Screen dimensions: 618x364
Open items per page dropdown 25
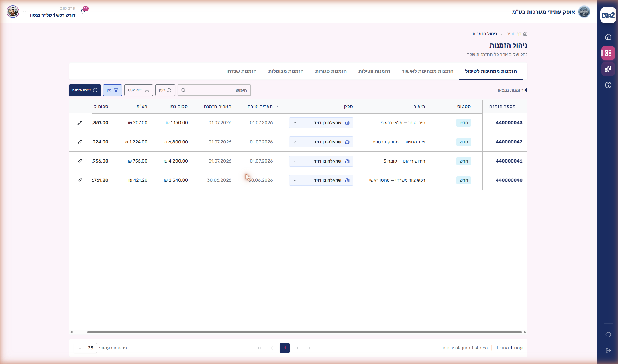click(x=85, y=348)
